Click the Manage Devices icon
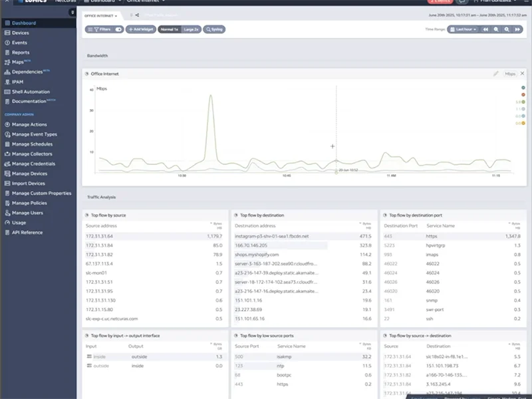 point(7,174)
